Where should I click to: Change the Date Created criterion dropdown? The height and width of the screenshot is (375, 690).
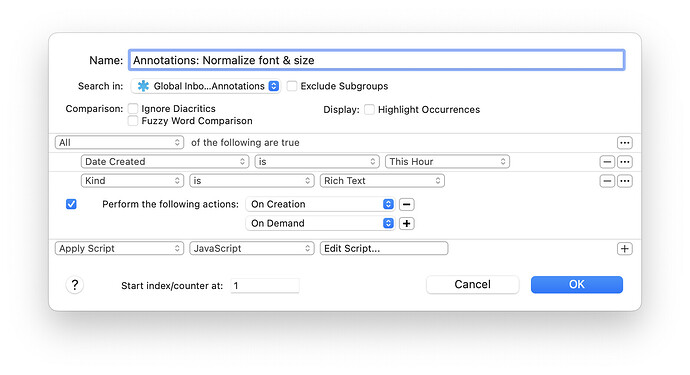point(165,162)
